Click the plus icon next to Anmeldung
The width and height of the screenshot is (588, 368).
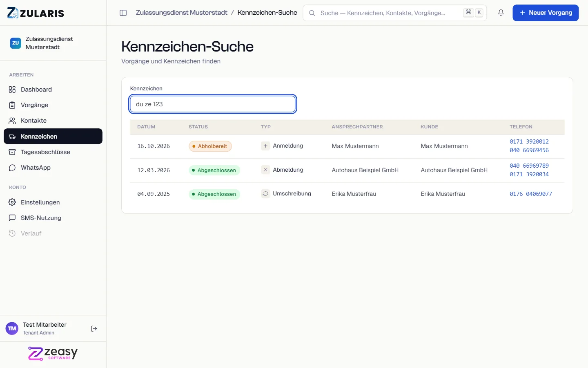click(265, 146)
